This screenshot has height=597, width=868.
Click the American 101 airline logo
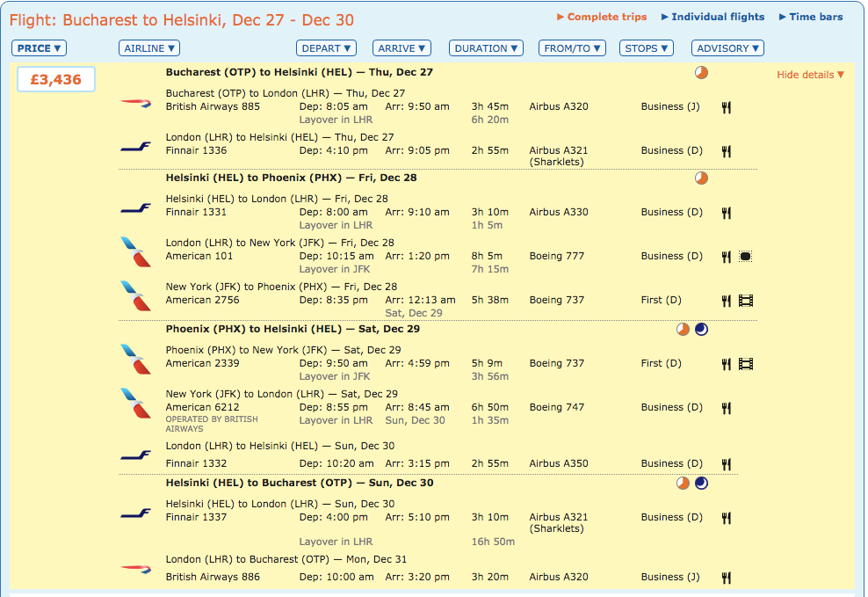pos(135,252)
